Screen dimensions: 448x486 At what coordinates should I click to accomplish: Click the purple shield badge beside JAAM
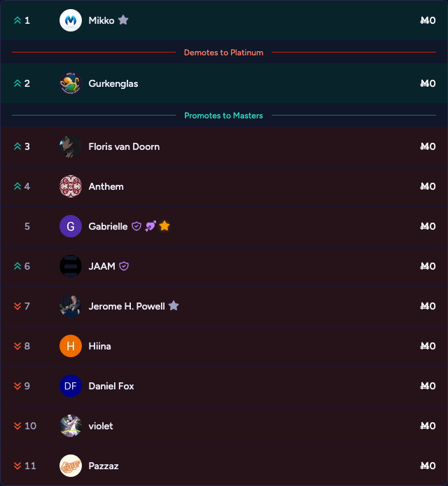click(x=124, y=266)
